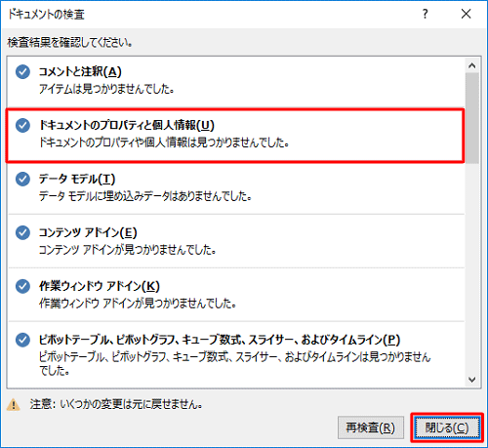Close the ドキュメントの検査 dialog with X
This screenshot has height=448, width=488.
[467, 14]
